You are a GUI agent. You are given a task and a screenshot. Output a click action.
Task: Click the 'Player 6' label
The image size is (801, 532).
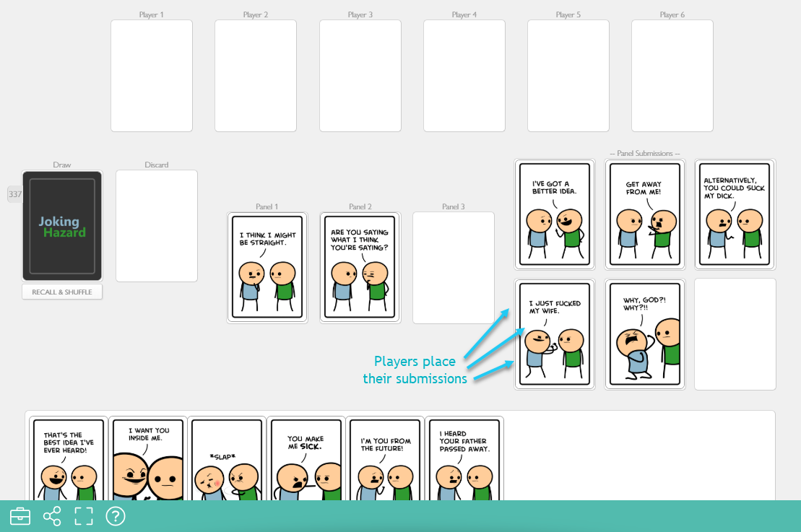[x=672, y=15]
